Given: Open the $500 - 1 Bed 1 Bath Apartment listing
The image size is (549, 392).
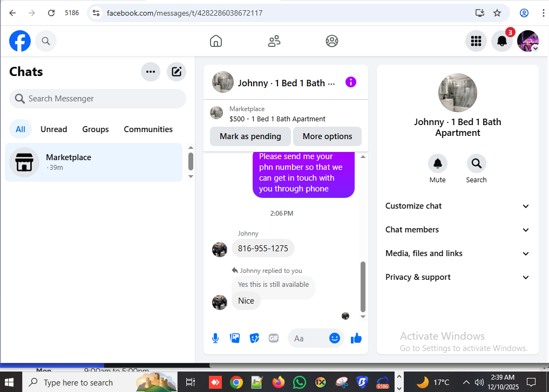Looking at the screenshot, I should pyautogui.click(x=277, y=119).
